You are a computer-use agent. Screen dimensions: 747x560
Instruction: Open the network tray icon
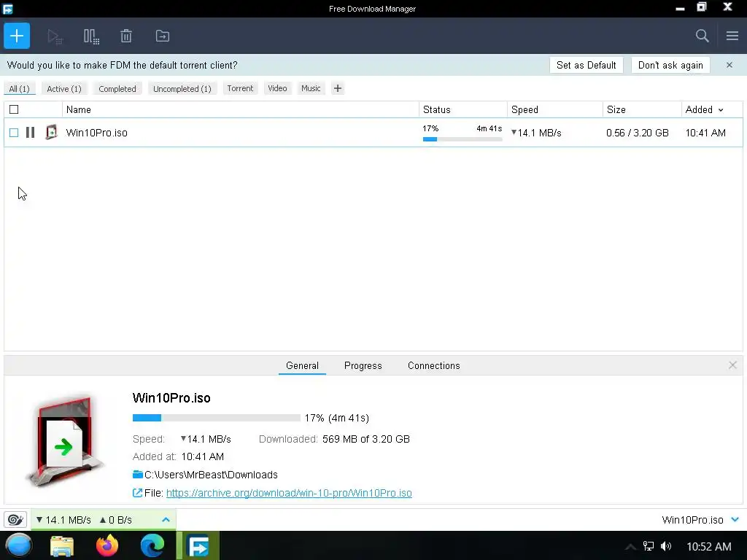pos(649,546)
